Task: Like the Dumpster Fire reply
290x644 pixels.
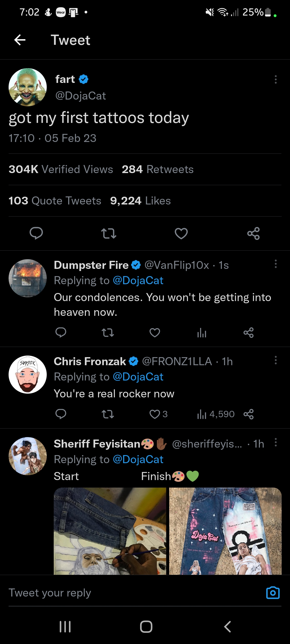Action: point(155,333)
